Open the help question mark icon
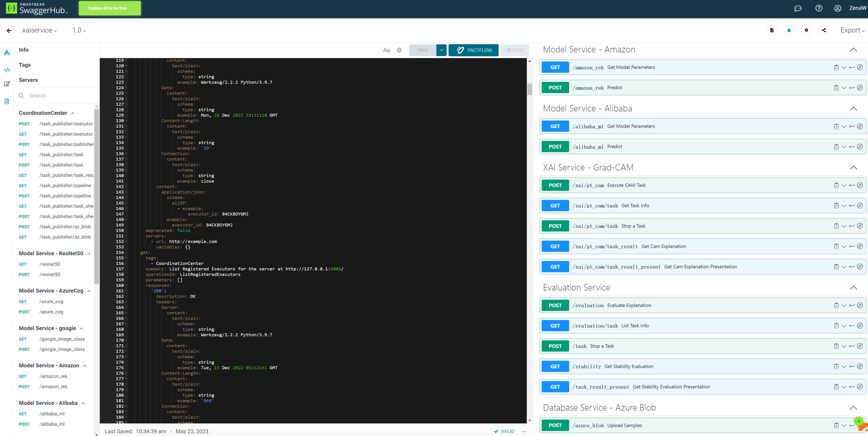Image resolution: width=868 pixels, height=436 pixels. click(819, 8)
